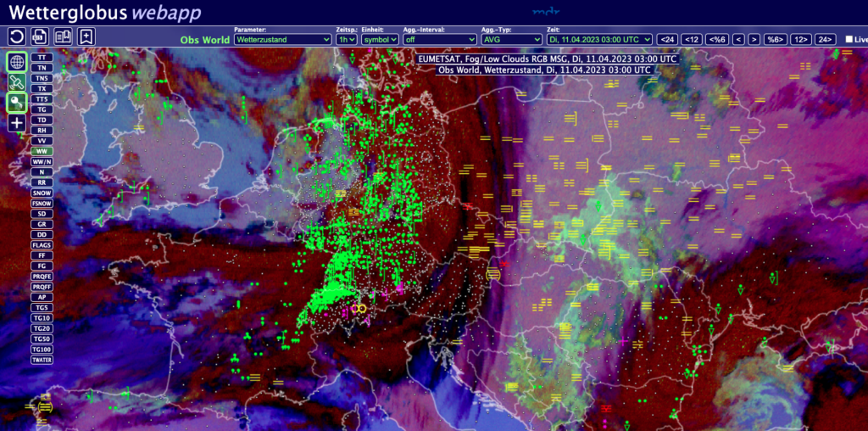Step back 24 hours with <24 button
Image resolution: width=868 pixels, height=431 pixels.
tap(667, 39)
